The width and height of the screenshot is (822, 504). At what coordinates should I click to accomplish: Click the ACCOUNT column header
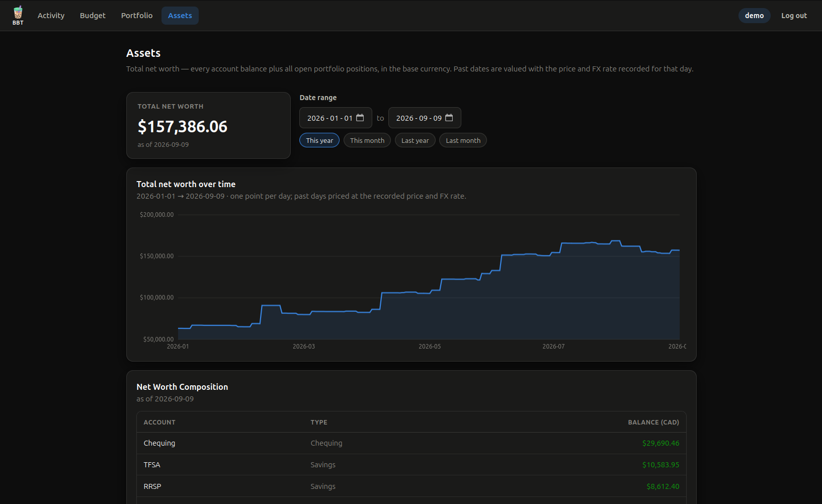(159, 423)
